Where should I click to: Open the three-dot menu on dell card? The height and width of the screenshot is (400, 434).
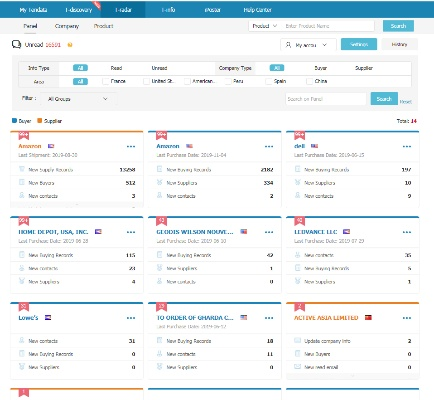pos(407,146)
